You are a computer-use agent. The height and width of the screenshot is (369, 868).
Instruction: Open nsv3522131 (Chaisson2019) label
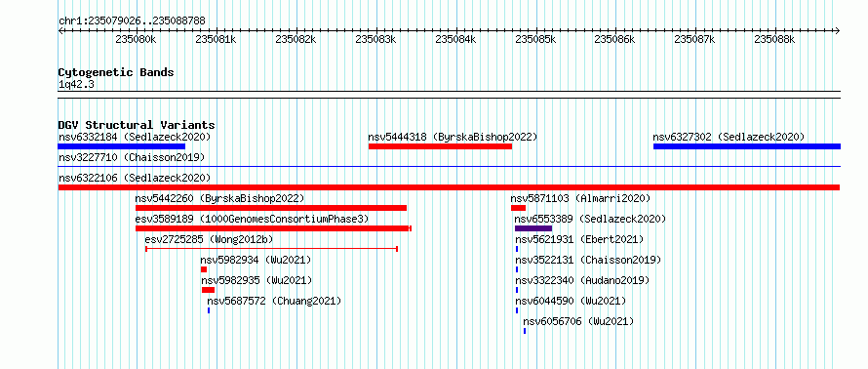click(x=588, y=260)
